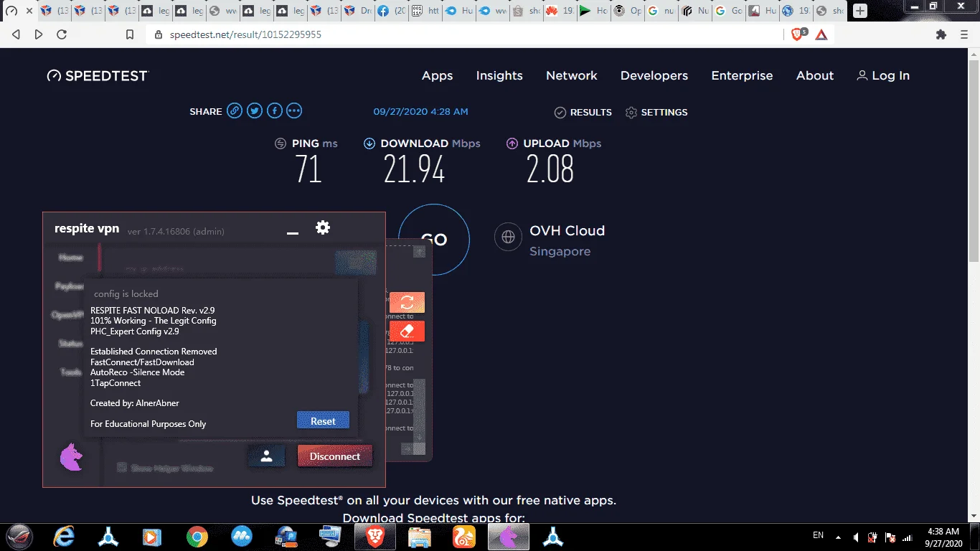Minimize the respite vpn window

pos(292,233)
